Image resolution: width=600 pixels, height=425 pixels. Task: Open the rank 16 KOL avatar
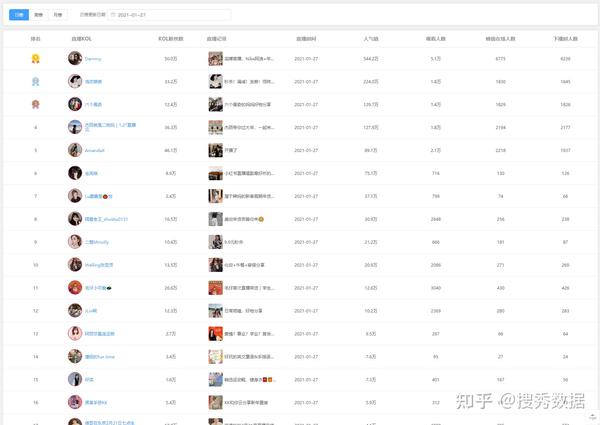coord(75,402)
